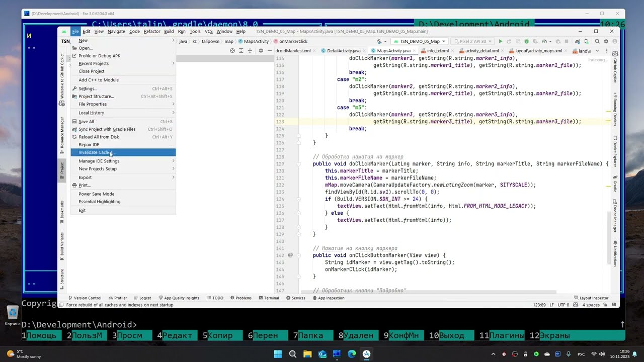The height and width of the screenshot is (362, 644).
Task: Open Notifications side panel
Action: [615, 253]
